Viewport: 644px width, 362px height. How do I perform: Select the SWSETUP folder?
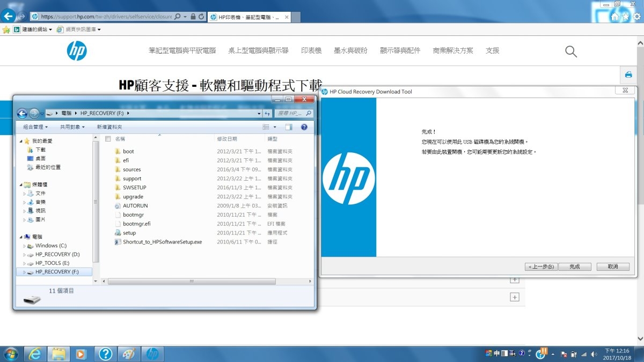click(x=134, y=188)
